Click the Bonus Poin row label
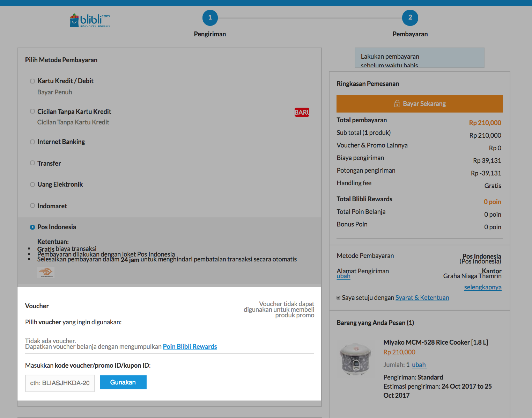The height and width of the screenshot is (418, 532). [x=352, y=224]
